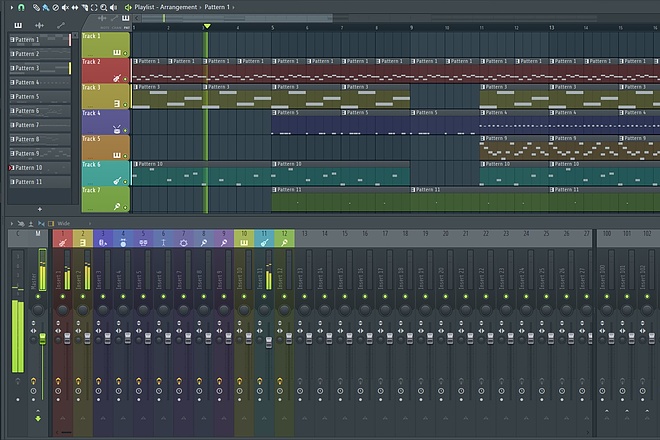Toggle the green mute light on Track 1
The image size is (660, 440).
click(x=125, y=53)
